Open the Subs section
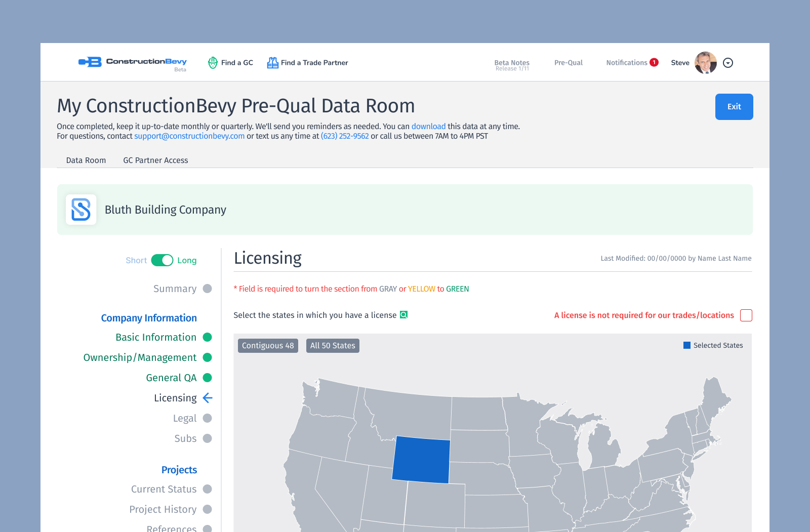Screen dimensions: 810x532 point(185,438)
